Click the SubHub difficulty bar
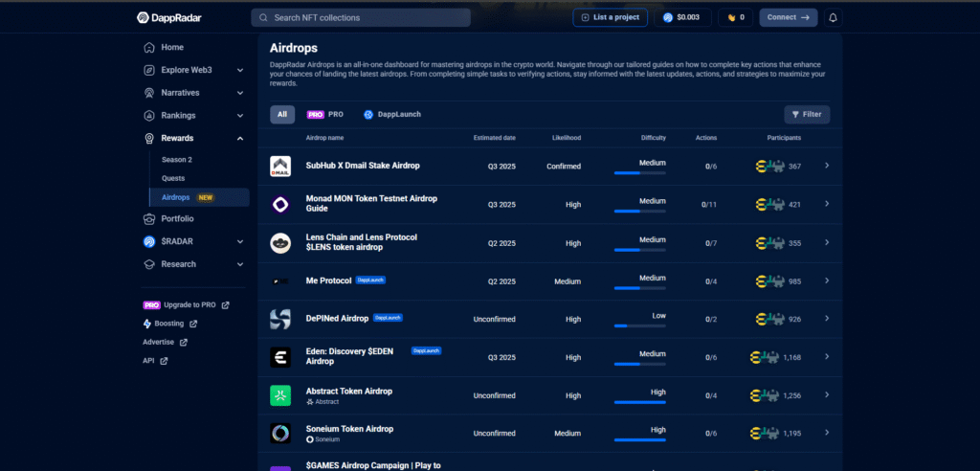 (x=640, y=172)
